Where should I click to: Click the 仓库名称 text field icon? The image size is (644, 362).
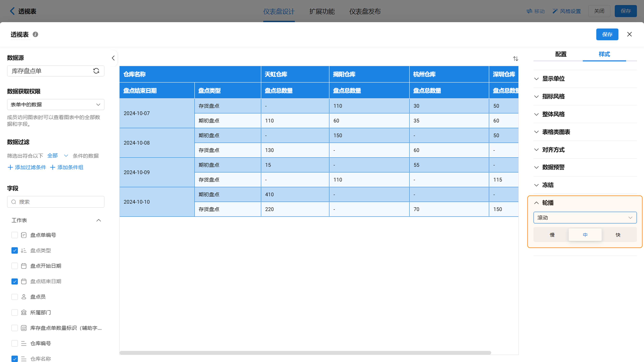(24, 359)
